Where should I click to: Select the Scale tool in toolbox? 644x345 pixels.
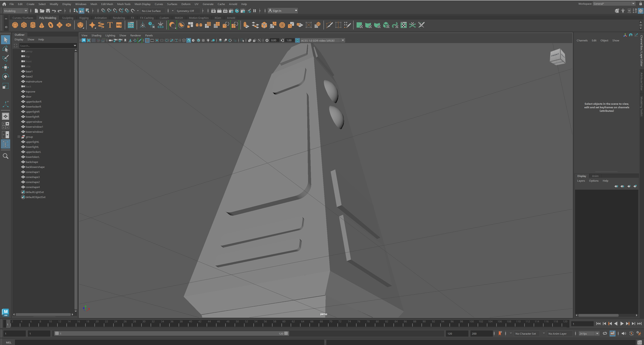[x=6, y=86]
